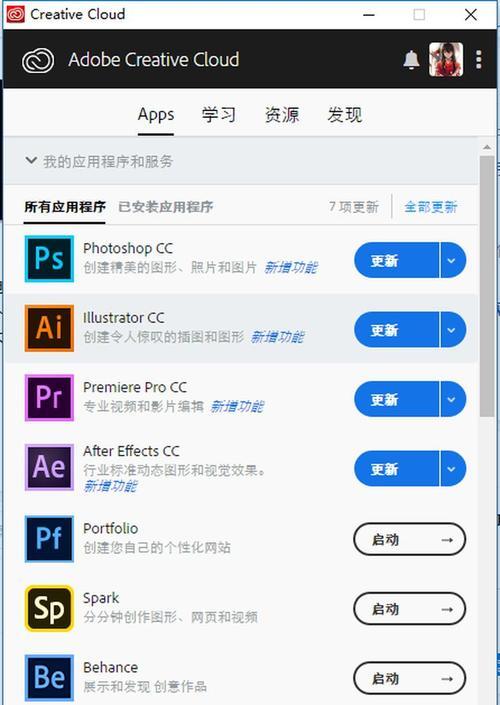Click the Premiere Pro CC Pr icon
The height and width of the screenshot is (705, 500).
click(x=49, y=397)
